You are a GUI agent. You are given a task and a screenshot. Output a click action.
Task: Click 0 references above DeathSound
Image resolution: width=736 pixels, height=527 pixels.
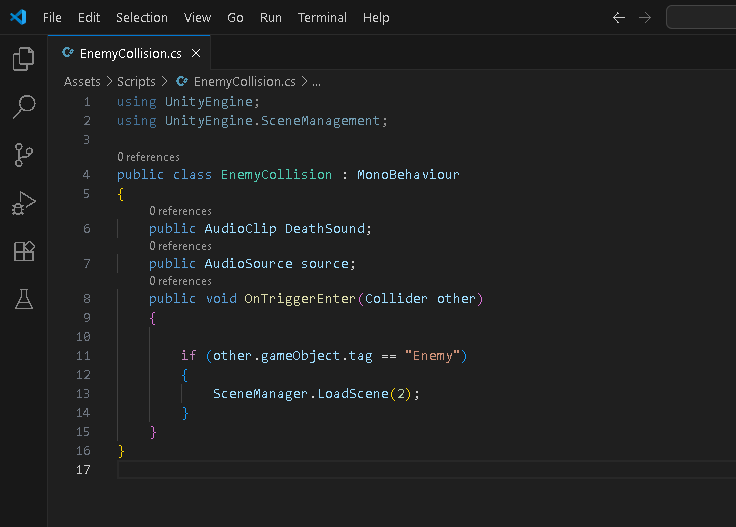[180, 211]
